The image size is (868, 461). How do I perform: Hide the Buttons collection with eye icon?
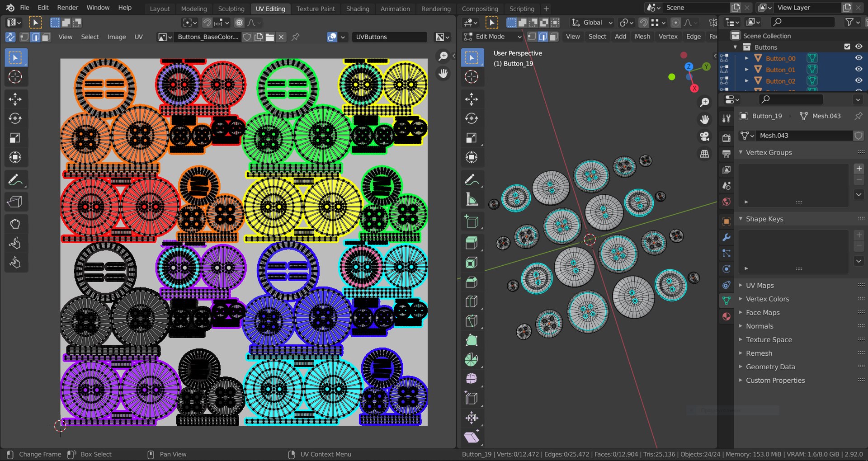pyautogui.click(x=859, y=47)
